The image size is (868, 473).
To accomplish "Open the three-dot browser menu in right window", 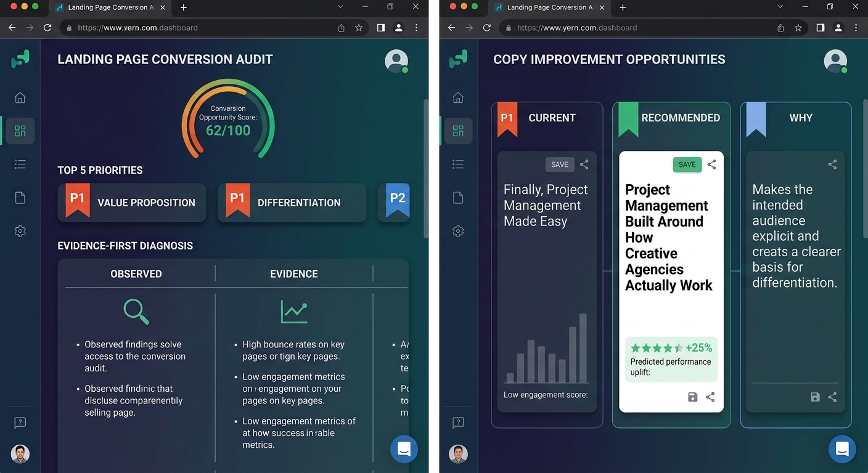I will pos(856,28).
